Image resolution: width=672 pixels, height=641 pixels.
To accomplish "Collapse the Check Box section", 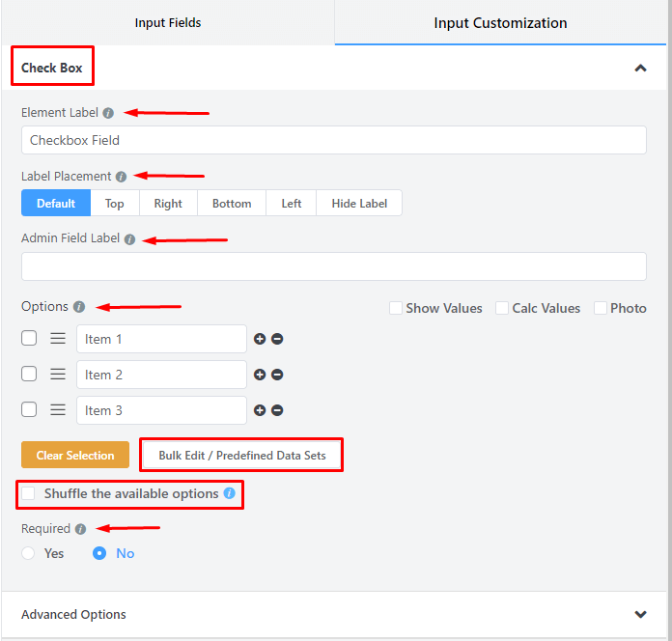I will point(640,68).
